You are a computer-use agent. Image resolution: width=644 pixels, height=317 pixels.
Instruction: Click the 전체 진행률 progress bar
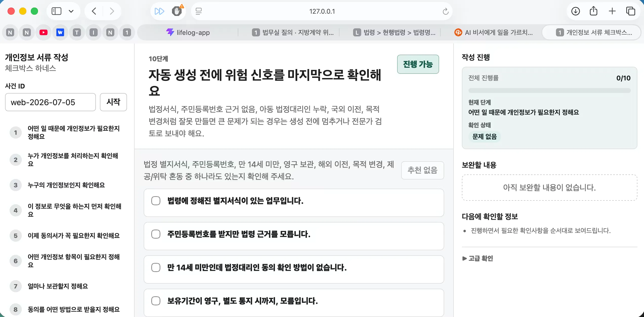(x=549, y=90)
